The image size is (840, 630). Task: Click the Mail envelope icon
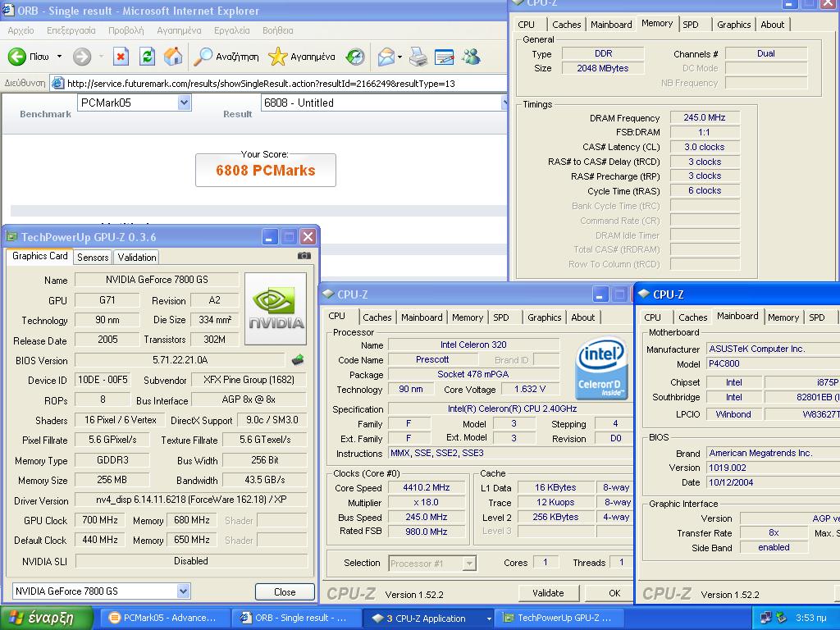click(x=386, y=57)
